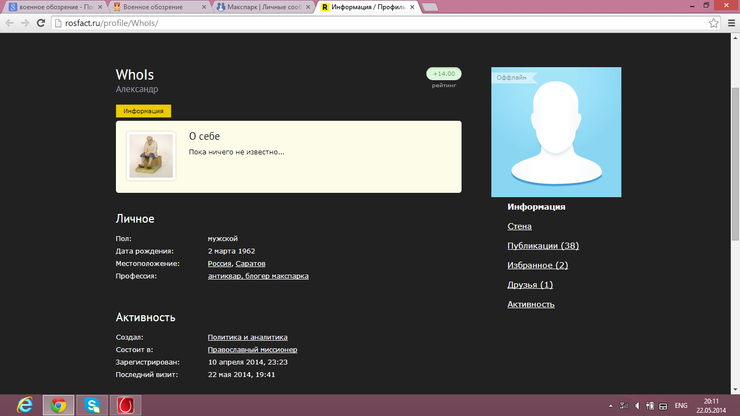Open the Активность sidebar link
740x416 pixels.
coord(531,304)
